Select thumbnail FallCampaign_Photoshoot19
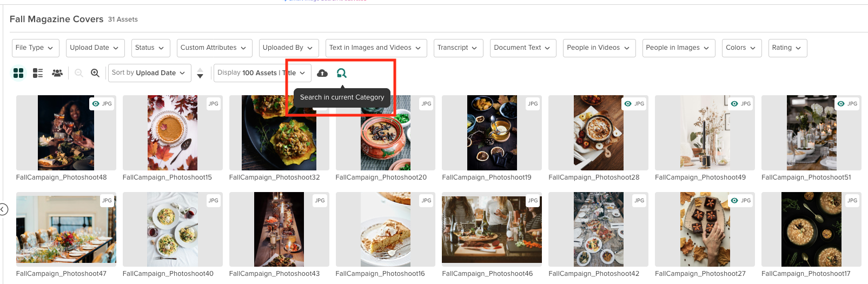 click(492, 133)
